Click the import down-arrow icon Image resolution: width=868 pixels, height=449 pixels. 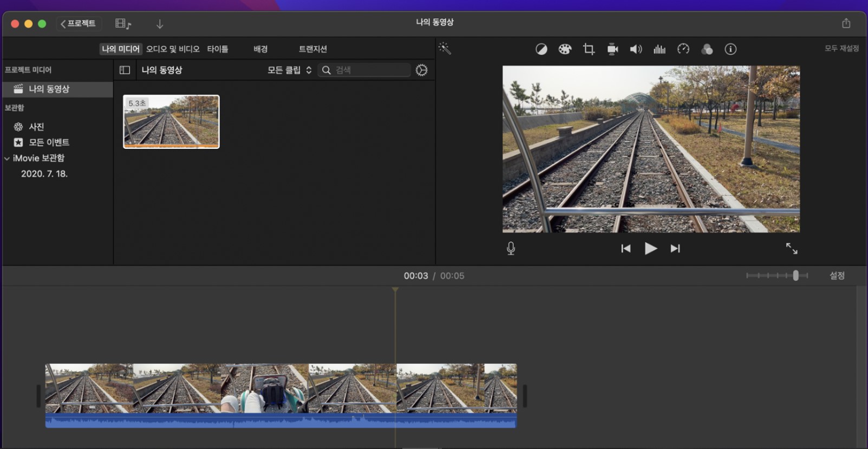pyautogui.click(x=160, y=24)
